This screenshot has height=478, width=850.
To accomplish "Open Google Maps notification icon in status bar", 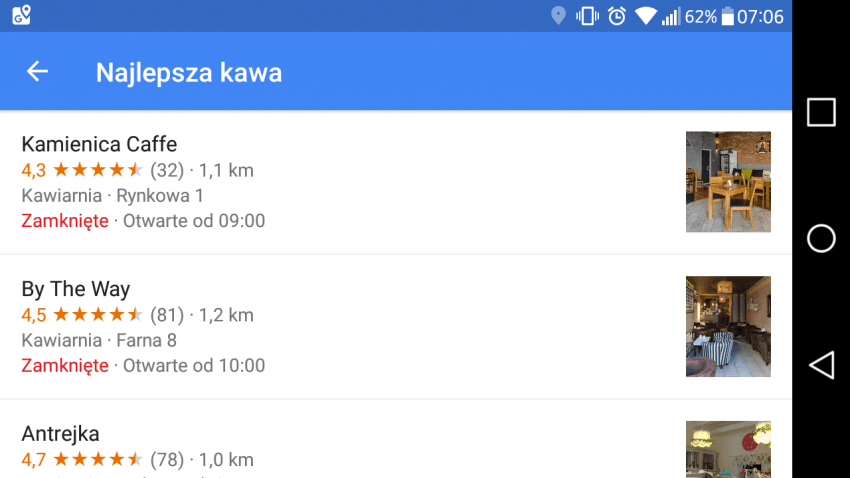I will tap(22, 15).
